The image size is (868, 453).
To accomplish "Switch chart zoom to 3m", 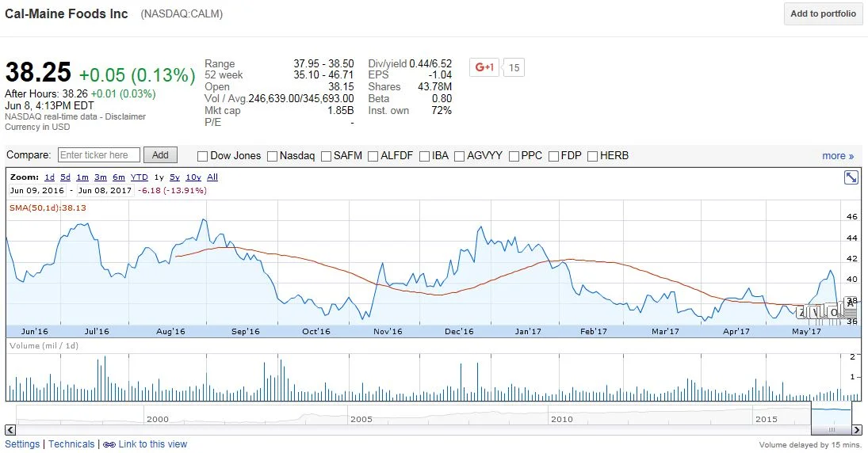I will coord(100,177).
